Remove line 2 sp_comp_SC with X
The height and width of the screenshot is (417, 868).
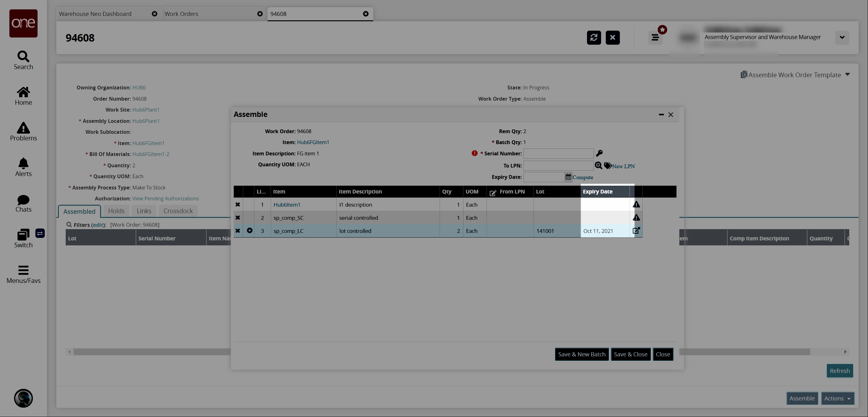[237, 218]
